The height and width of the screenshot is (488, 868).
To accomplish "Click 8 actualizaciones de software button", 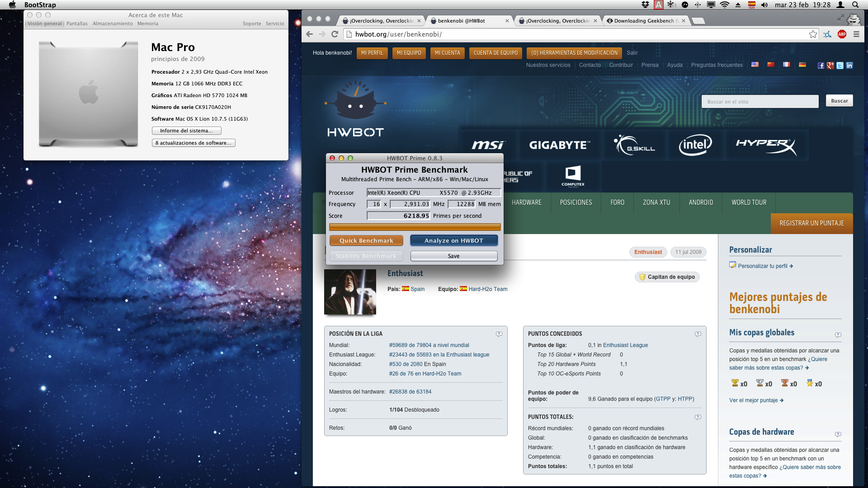I will 193,143.
